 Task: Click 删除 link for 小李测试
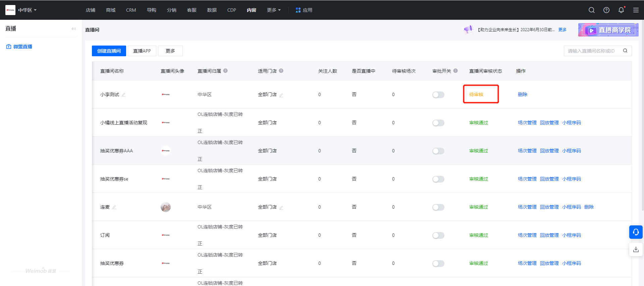[x=523, y=94]
